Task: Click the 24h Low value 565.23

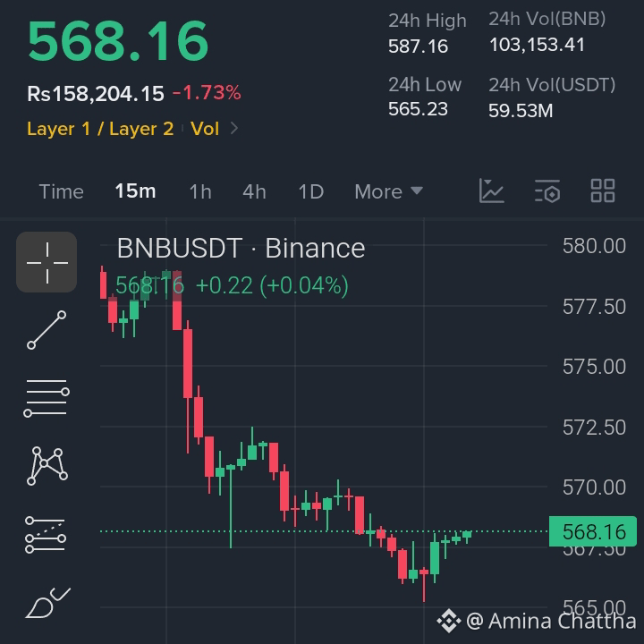Action: point(418,109)
